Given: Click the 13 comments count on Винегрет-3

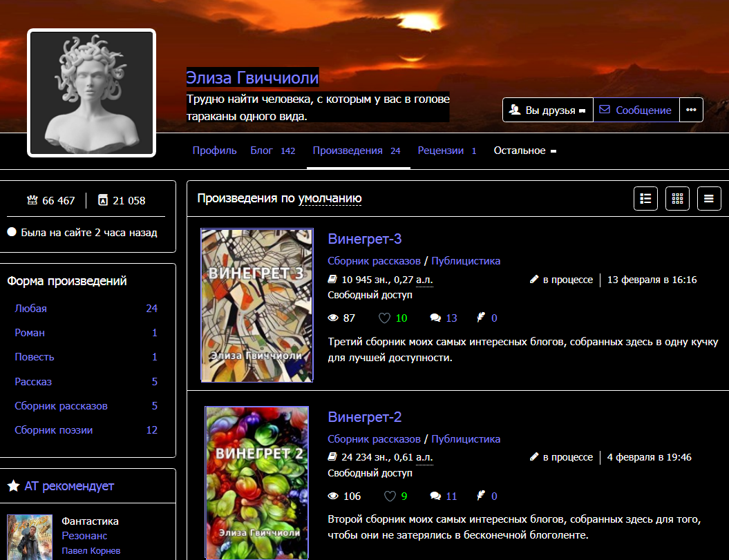Looking at the screenshot, I should [451, 318].
